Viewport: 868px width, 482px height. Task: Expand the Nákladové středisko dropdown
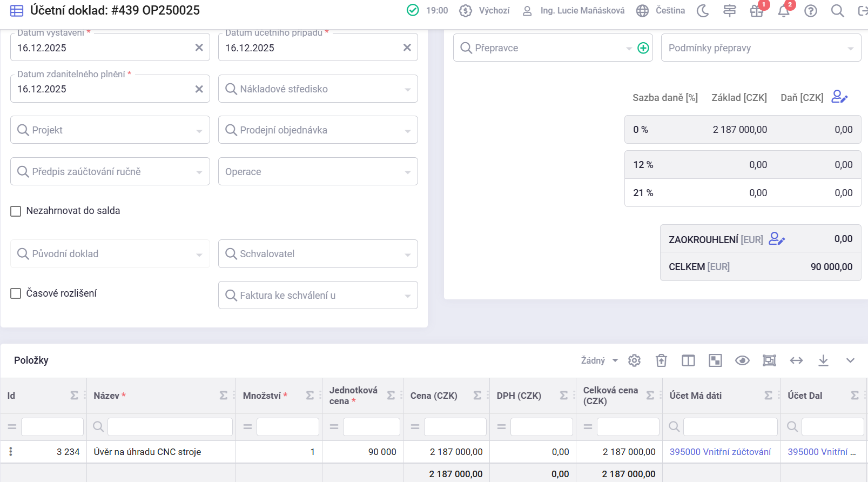pos(407,89)
